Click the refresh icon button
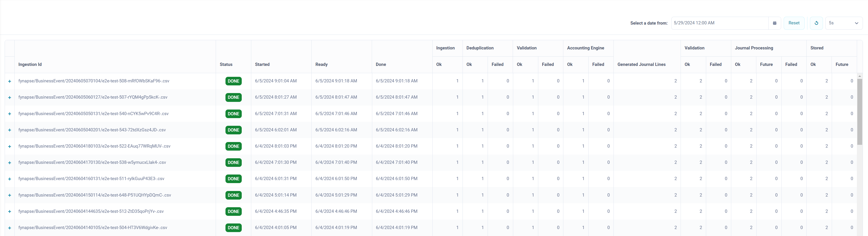 pos(816,23)
